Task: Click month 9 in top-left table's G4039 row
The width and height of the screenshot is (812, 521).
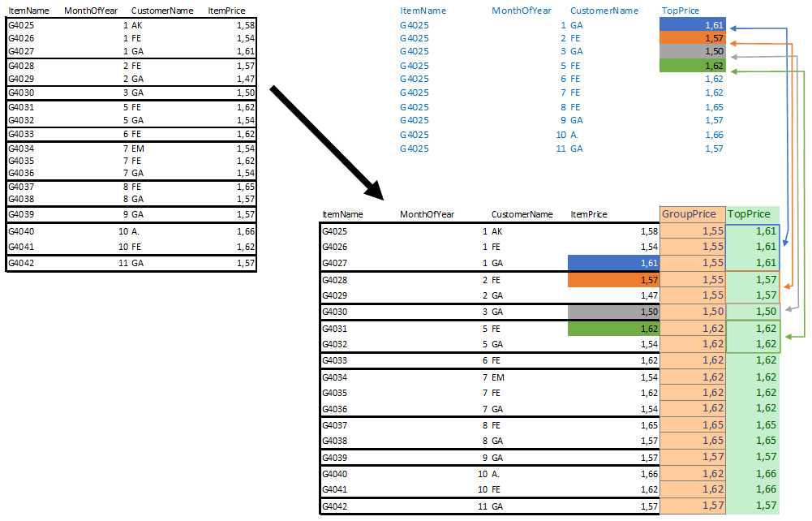Action: [125, 214]
